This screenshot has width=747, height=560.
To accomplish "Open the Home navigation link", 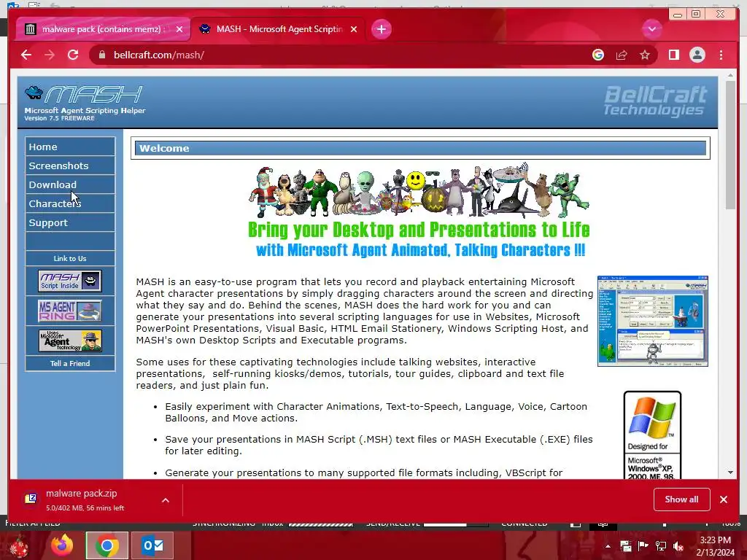I will tap(70, 147).
